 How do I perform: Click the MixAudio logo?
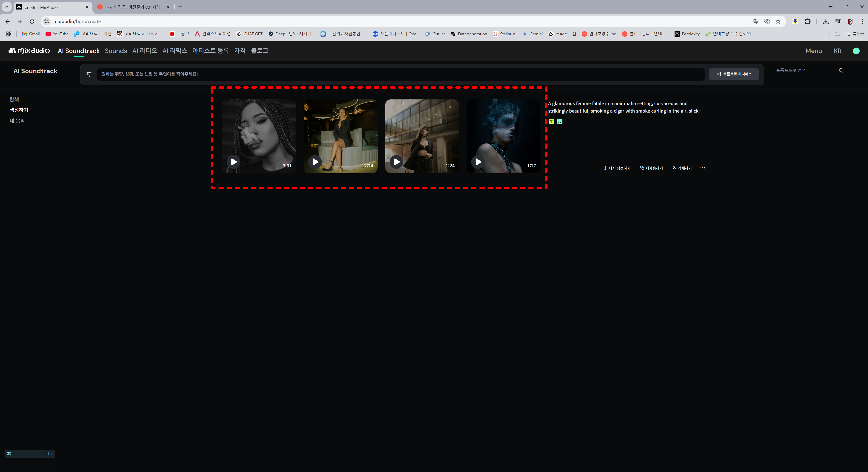(x=29, y=51)
